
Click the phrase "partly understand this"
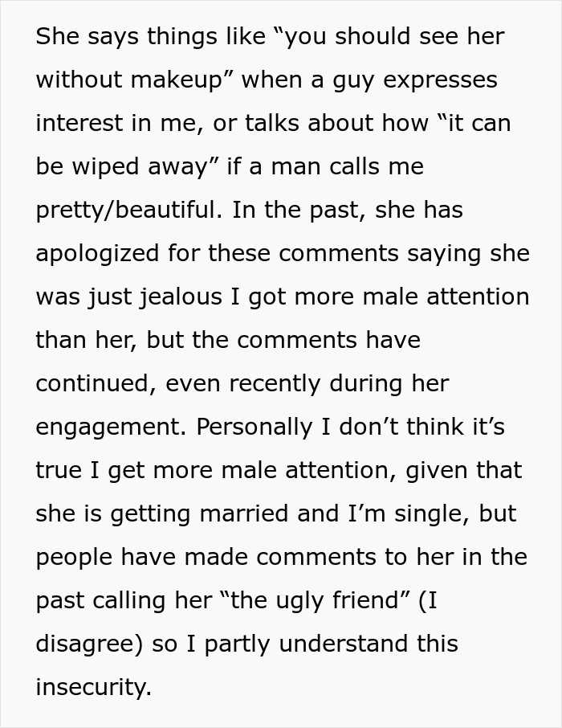(332, 644)
